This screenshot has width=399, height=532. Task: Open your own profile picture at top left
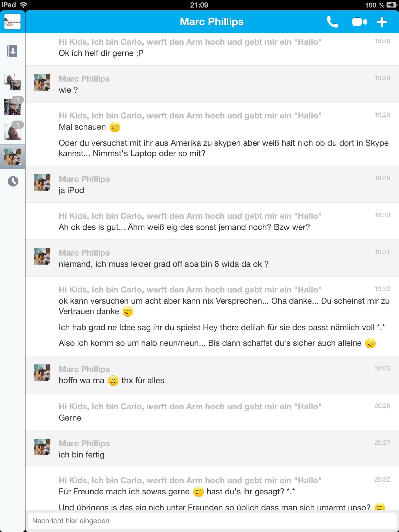coord(12,22)
